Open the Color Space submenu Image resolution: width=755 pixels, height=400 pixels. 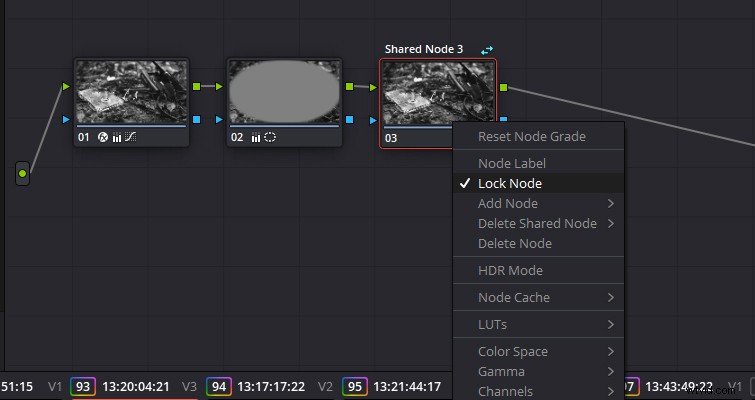pyautogui.click(x=538, y=351)
